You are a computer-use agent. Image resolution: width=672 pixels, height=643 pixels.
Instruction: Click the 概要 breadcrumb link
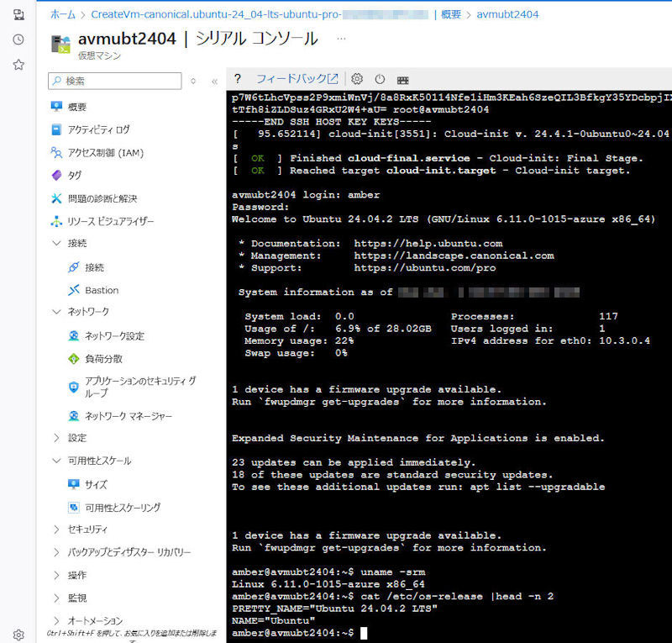point(451,14)
